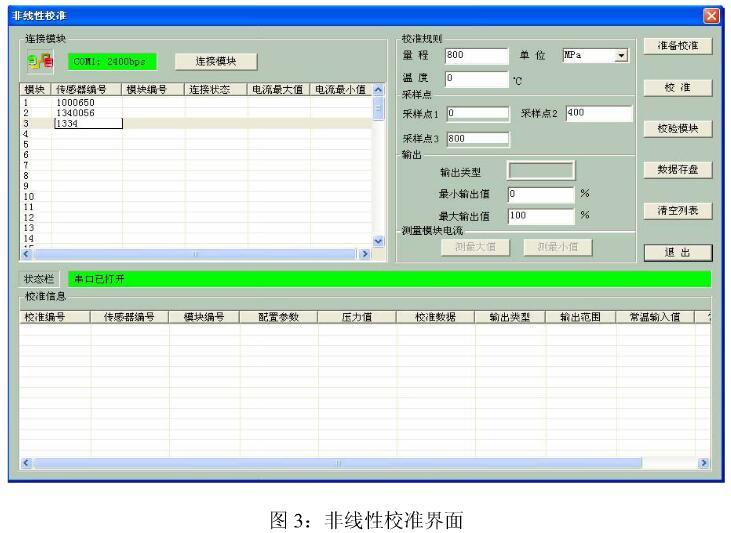Click the 连接模块 button
Screen dimensions: 731x533
215,61
